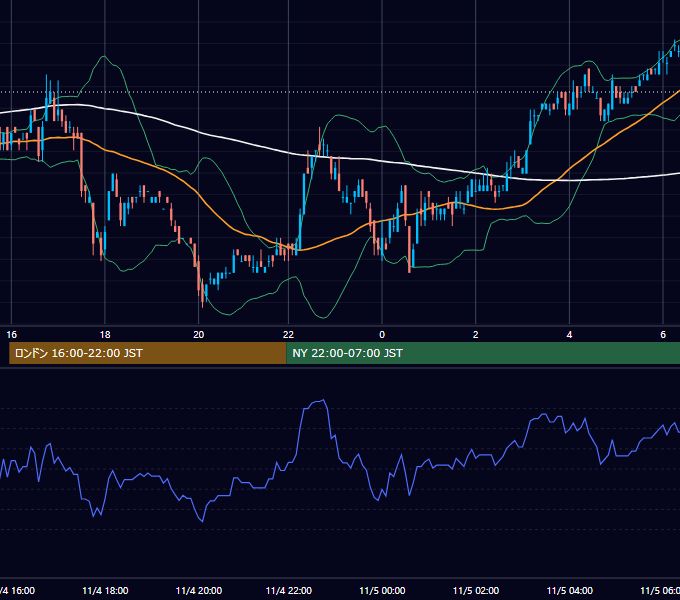Click the 18 hour label on price chart axis
The height and width of the screenshot is (600, 680).
(x=105, y=335)
